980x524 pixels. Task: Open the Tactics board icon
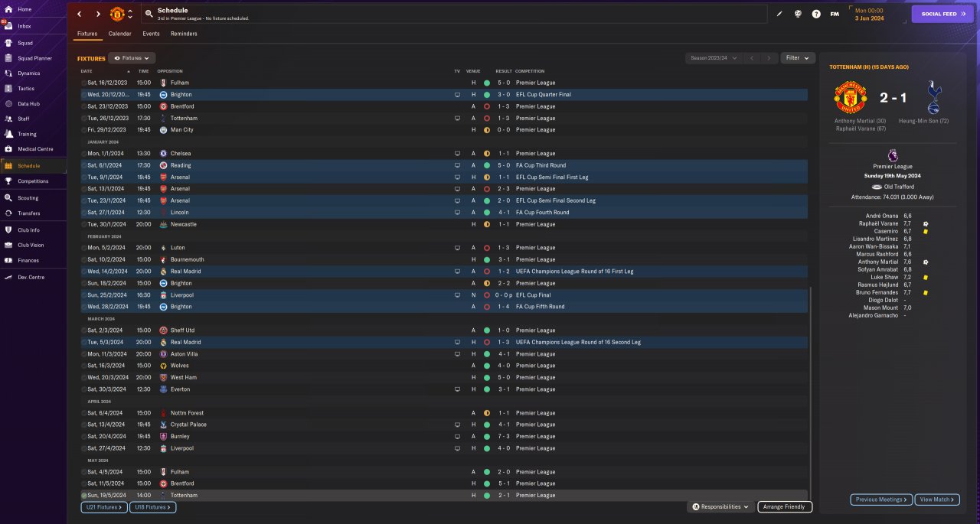coord(8,89)
